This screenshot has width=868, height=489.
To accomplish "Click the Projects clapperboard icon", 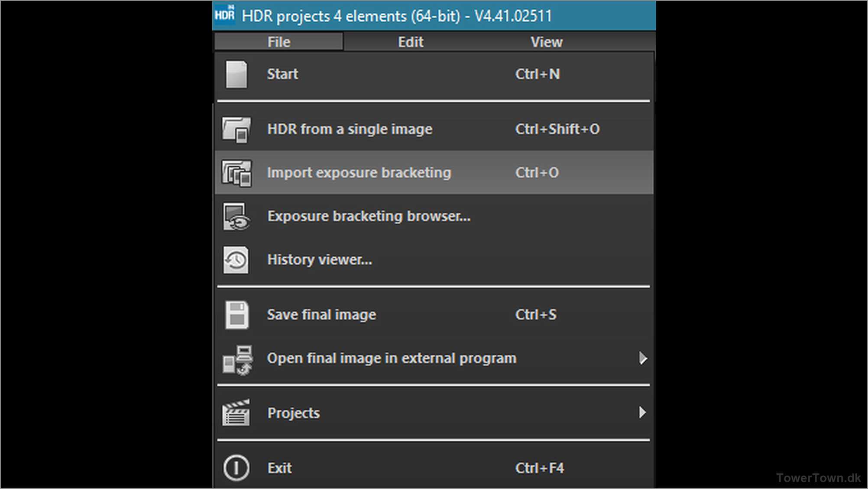I will pyautogui.click(x=236, y=413).
